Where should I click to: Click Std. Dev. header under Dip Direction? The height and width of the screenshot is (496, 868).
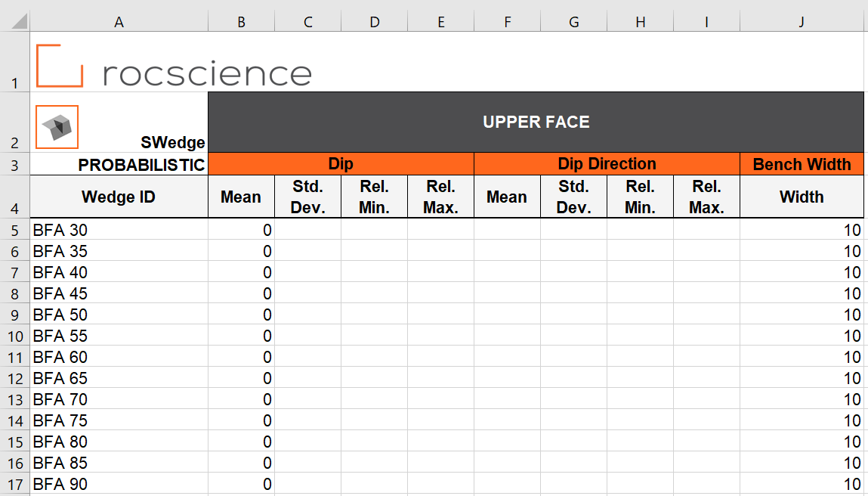[573, 197]
